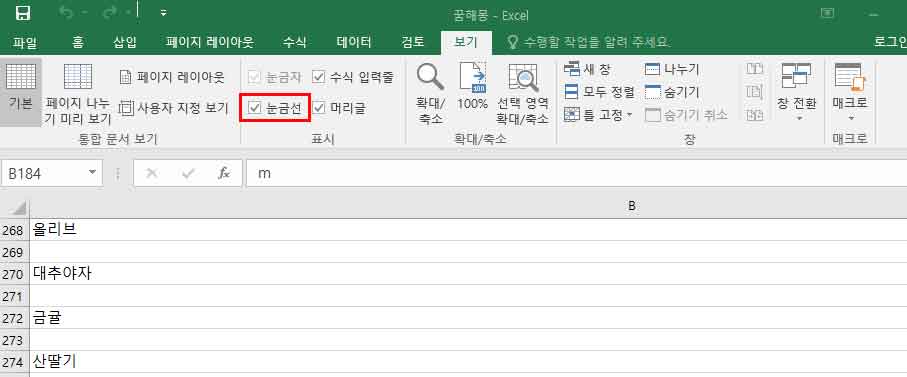Select row 269 header
This screenshot has width=907, height=377.
pos(14,252)
